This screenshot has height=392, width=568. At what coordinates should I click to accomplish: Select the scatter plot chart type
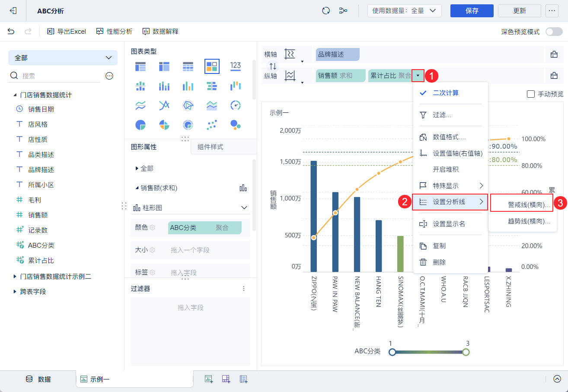coord(212,125)
